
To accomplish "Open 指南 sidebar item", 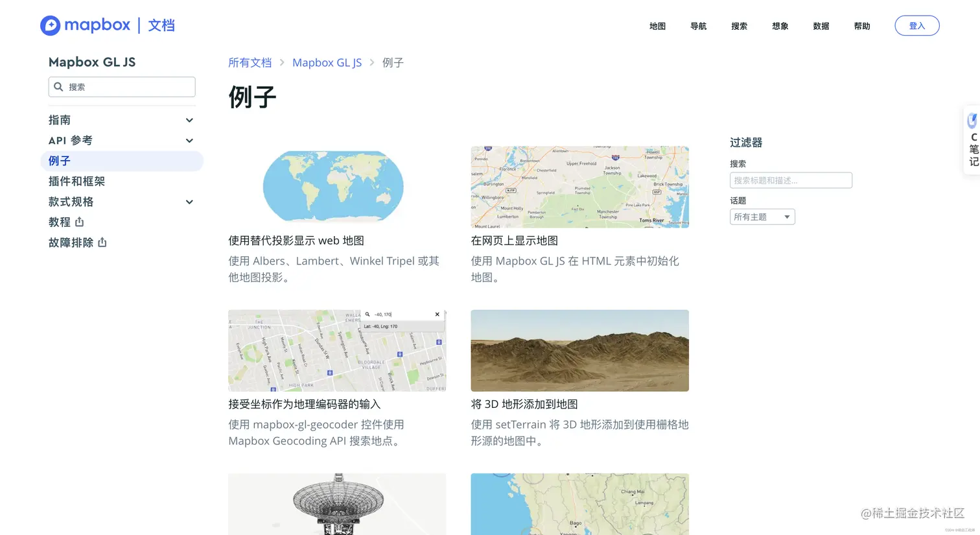I will [x=60, y=120].
